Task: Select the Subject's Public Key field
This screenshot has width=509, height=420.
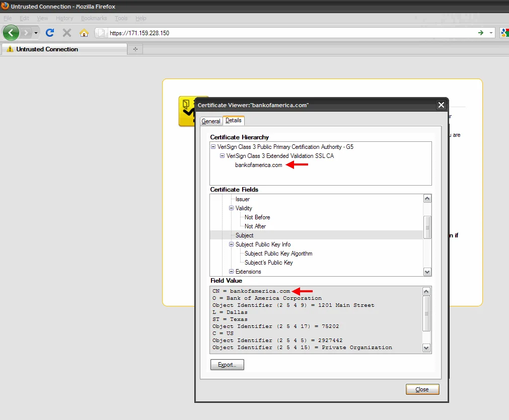Action: pos(268,263)
